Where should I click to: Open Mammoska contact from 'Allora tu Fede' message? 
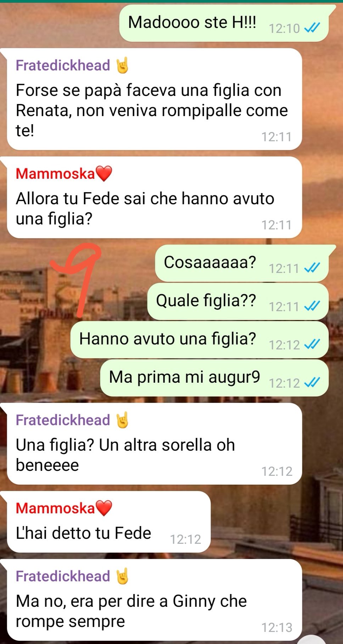tap(55, 174)
